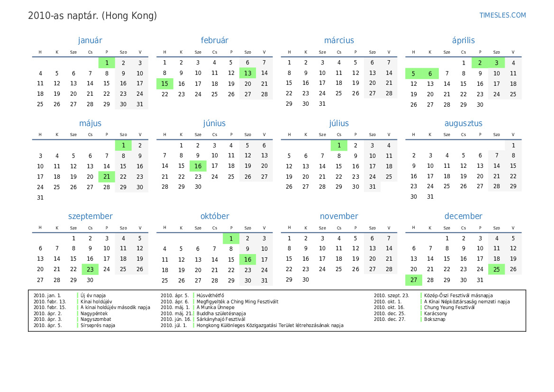Click day 31 in the augusztus grid
The image size is (554, 392).
click(x=430, y=197)
